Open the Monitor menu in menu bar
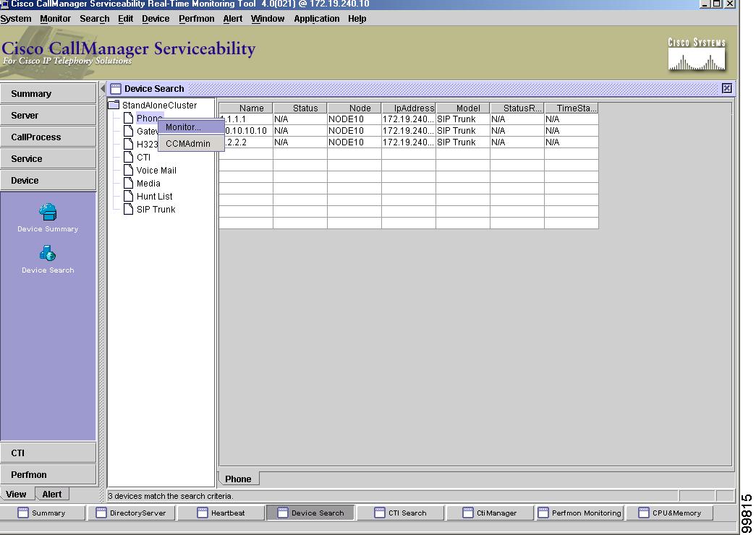Image resolution: width=756 pixels, height=535 pixels. point(56,19)
